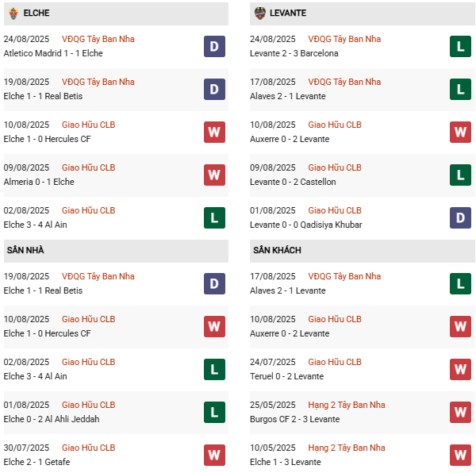The height and width of the screenshot is (473, 476).
Task: Click the 30/07/2025 date of Getafe match
Action: tap(26, 448)
